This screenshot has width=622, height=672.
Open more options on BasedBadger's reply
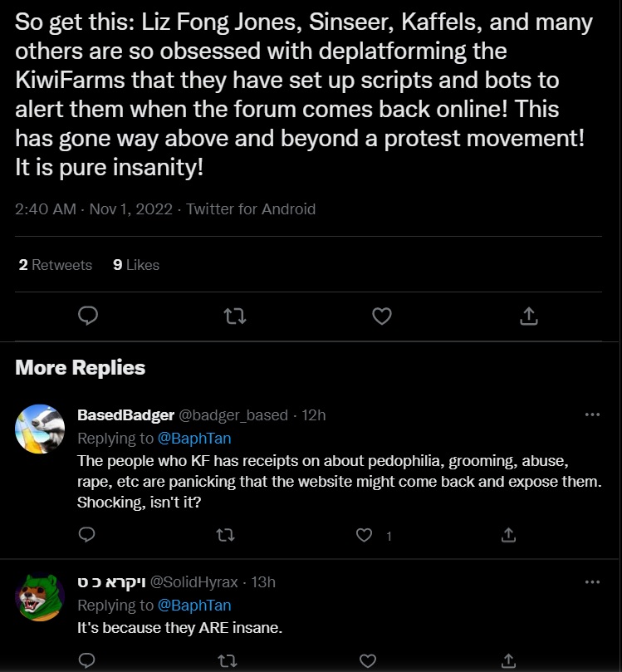(592, 414)
